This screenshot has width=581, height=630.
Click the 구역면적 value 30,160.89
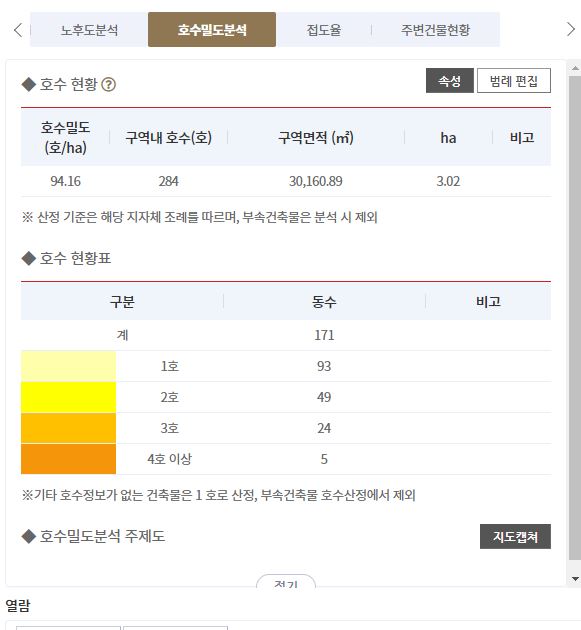point(316,181)
